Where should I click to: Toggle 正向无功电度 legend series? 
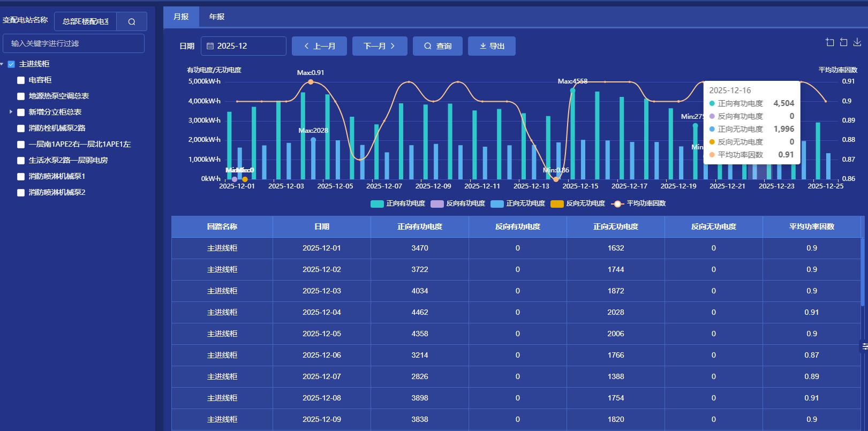click(518, 203)
